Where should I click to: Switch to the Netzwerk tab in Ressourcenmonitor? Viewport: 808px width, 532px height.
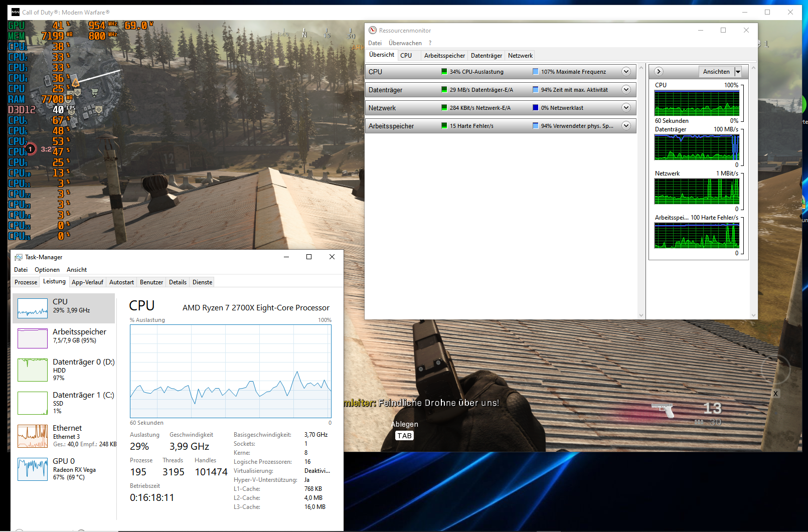tap(520, 56)
